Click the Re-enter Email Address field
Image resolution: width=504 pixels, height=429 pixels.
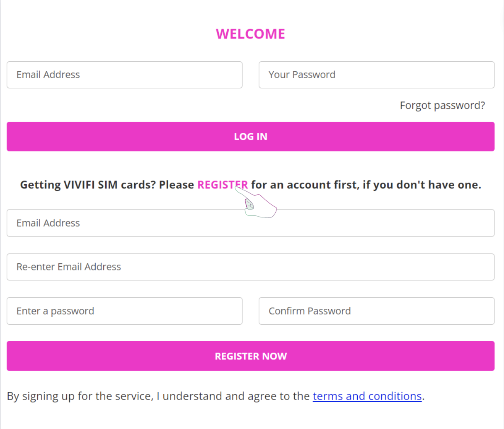click(x=250, y=267)
